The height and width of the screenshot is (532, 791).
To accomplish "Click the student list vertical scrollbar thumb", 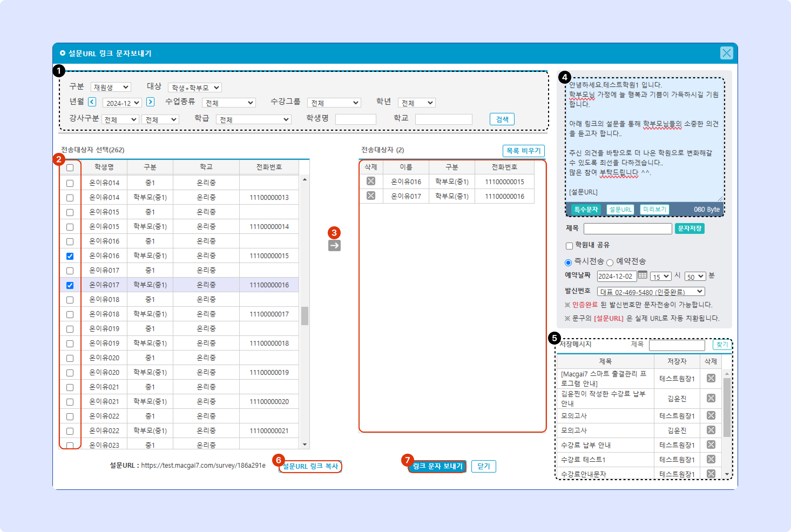I will tap(305, 315).
